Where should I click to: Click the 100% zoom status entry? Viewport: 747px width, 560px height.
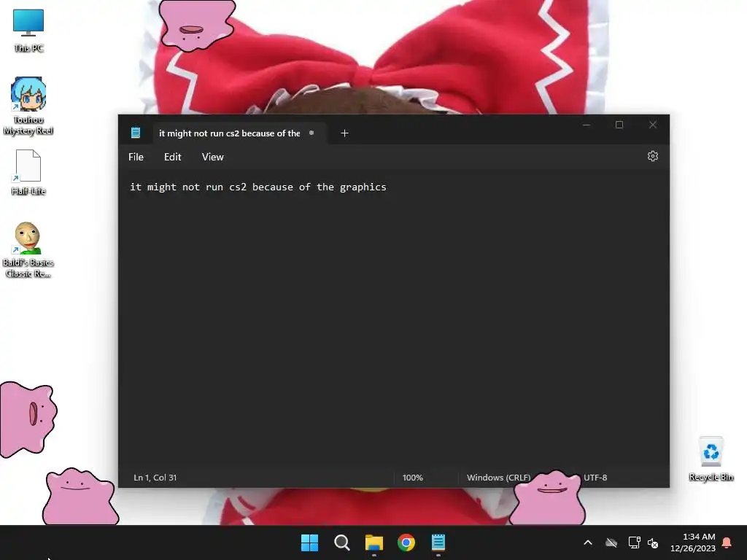coord(413,477)
